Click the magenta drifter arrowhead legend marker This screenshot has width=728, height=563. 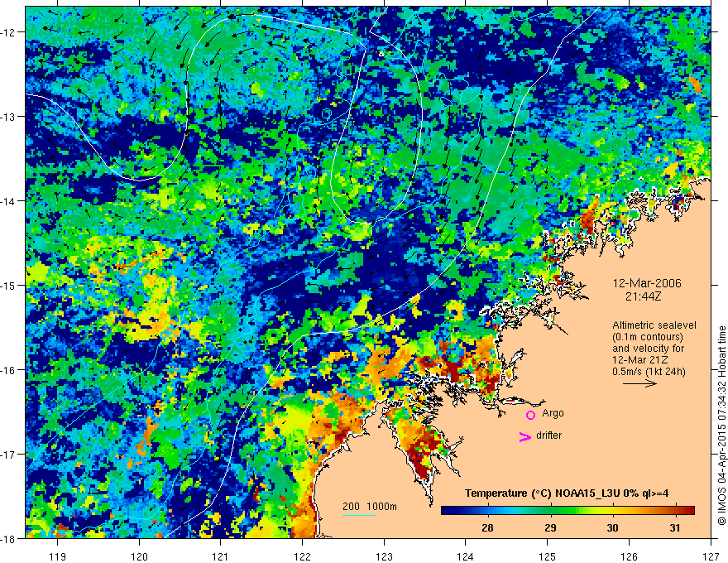[525, 437]
